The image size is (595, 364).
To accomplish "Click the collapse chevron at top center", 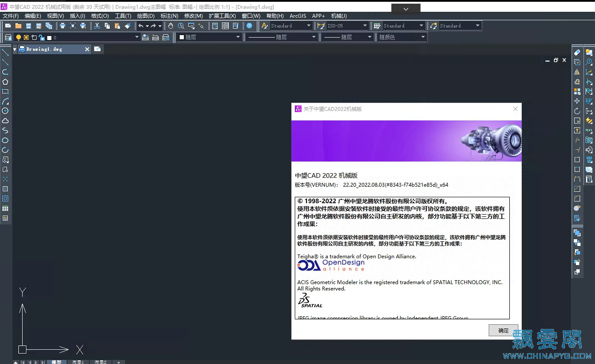I will (x=406, y=9).
